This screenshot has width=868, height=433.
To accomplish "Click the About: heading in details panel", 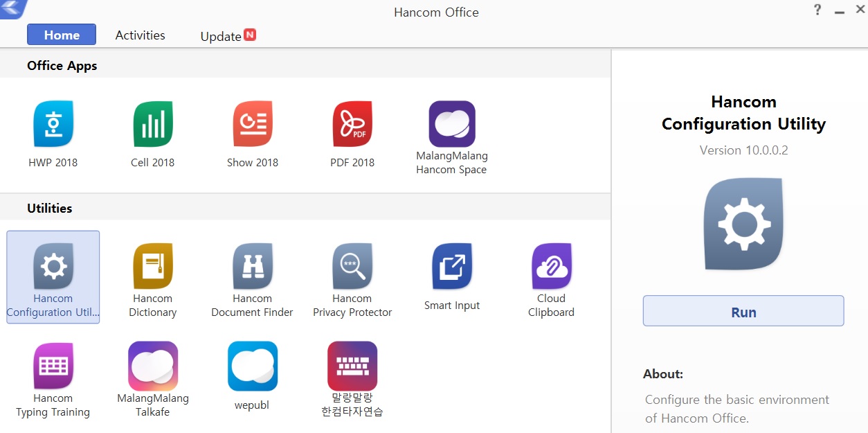I will [x=662, y=374].
